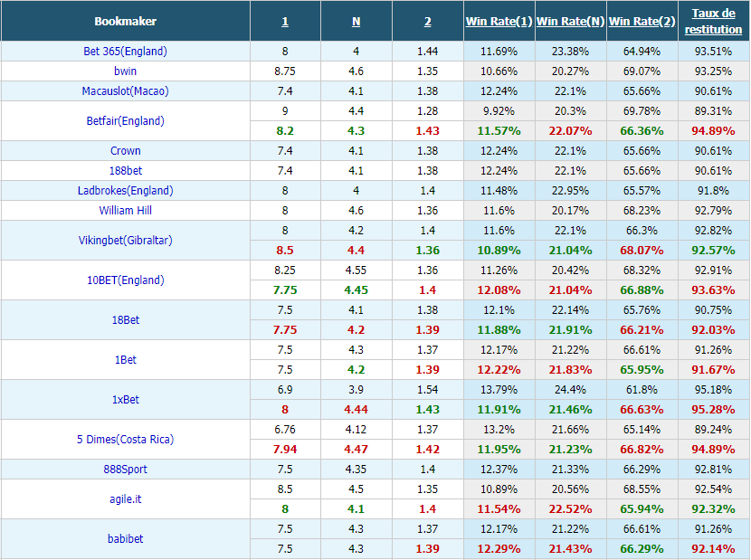Viewport: 751px width, 560px height.
Task: Open the 1xBet bookmaker link
Action: click(126, 400)
